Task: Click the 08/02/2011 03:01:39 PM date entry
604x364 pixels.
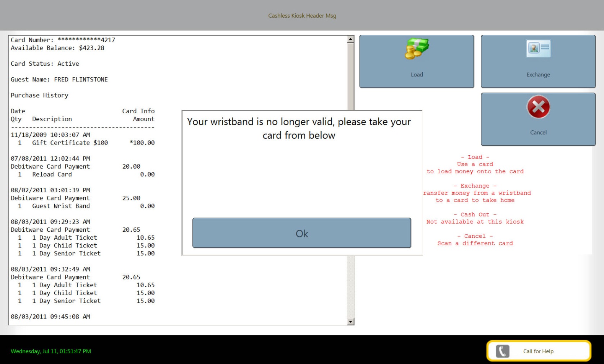Action: pyautogui.click(x=50, y=190)
